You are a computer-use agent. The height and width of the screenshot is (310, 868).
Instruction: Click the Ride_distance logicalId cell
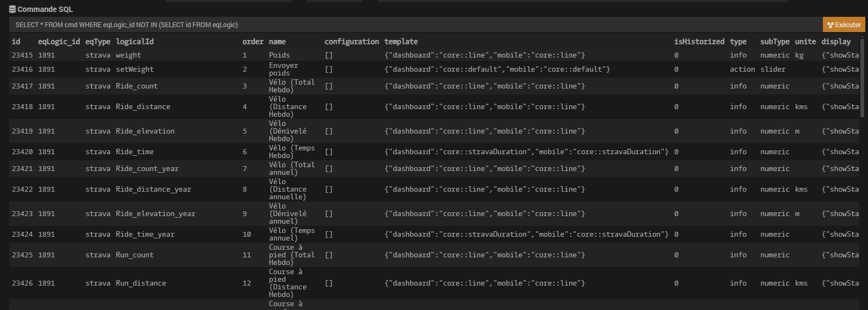tap(143, 106)
